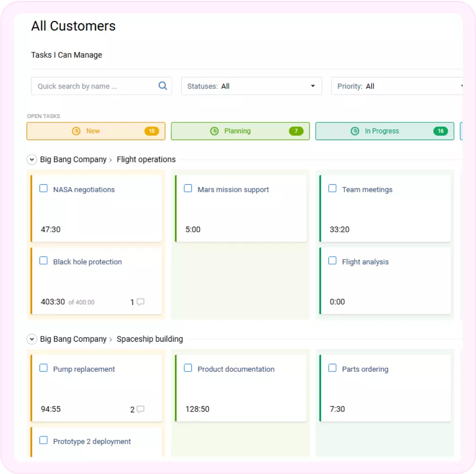Viewport: 476px width, 474px height.
Task: Click the search magnifier icon
Action: [x=163, y=86]
